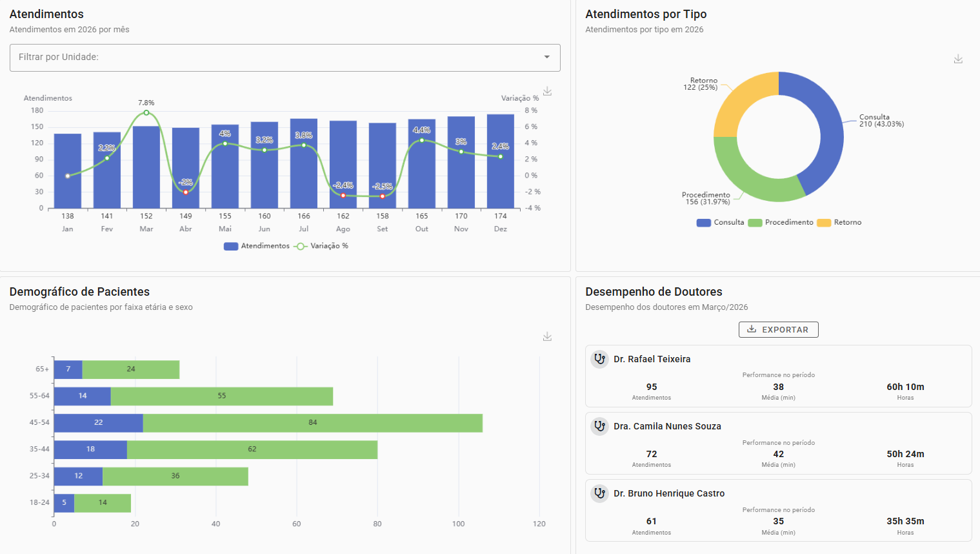Open the Filtrar por Unidade dropdown arrow
The image size is (980, 554).
click(x=546, y=57)
